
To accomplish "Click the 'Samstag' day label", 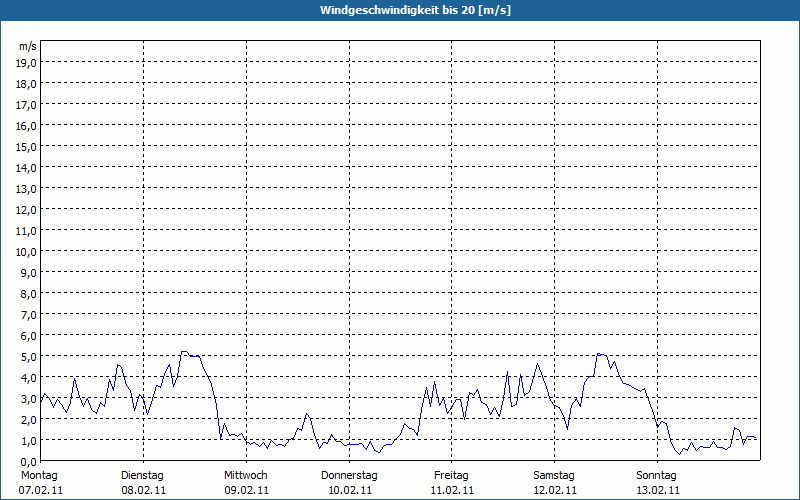I will click(554, 476).
